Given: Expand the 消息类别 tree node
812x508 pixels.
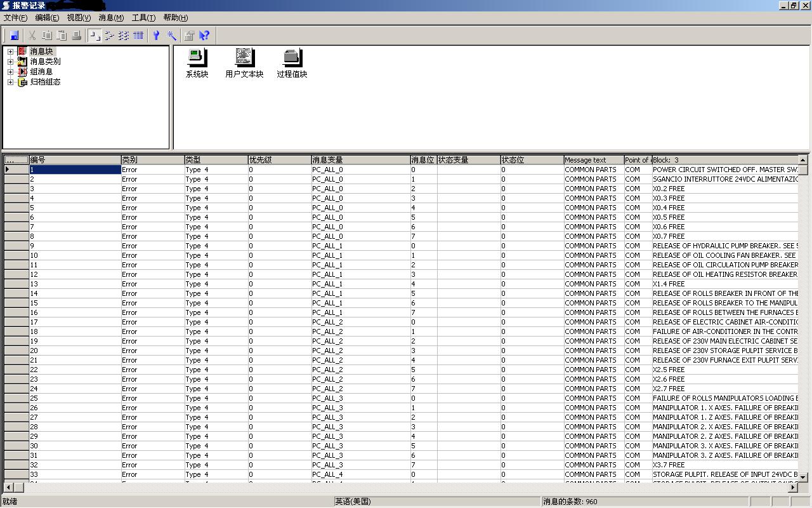Looking at the screenshot, I should pos(10,62).
